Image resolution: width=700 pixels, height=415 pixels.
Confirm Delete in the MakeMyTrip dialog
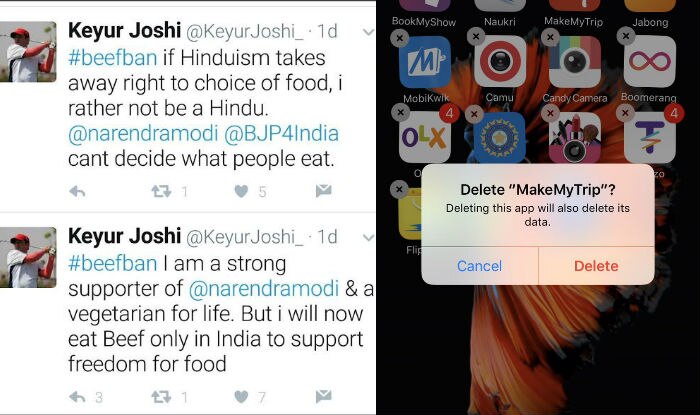coord(596,266)
